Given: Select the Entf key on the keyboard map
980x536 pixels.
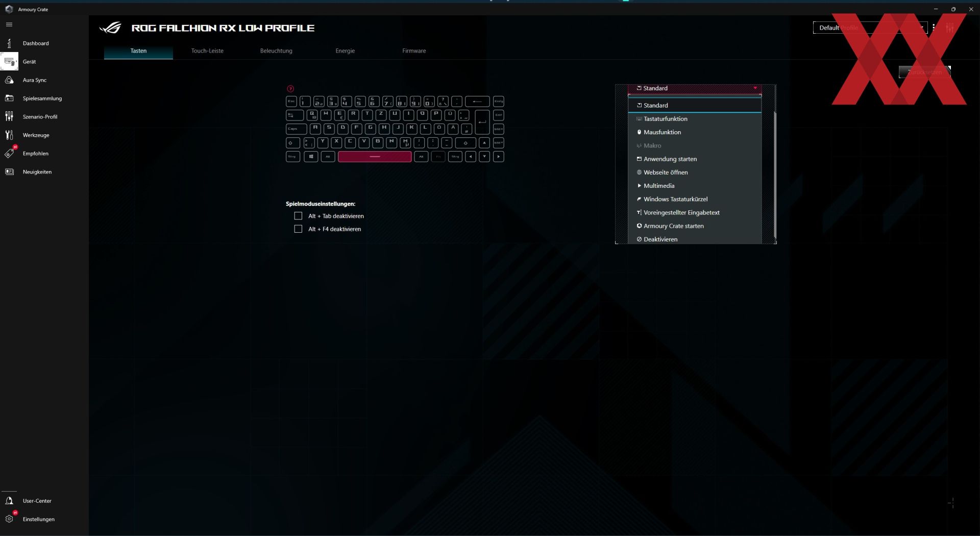Looking at the screenshot, I should [499, 115].
